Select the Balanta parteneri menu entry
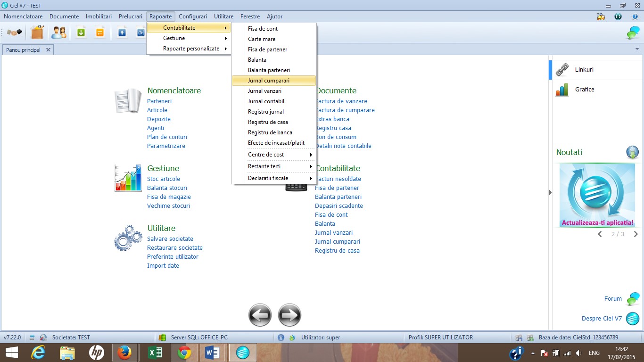Image resolution: width=644 pixels, height=362 pixels. pos(274,70)
